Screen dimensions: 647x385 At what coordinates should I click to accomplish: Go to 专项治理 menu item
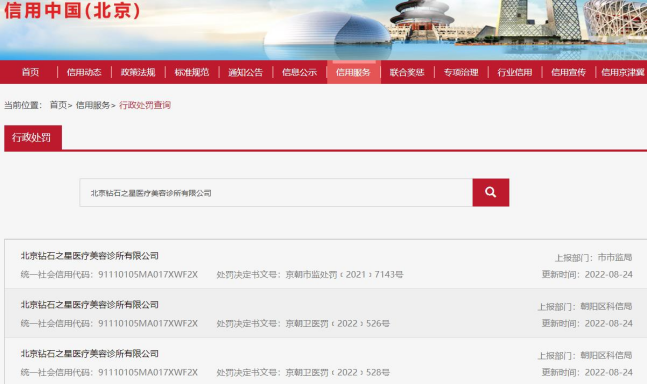[x=461, y=72]
